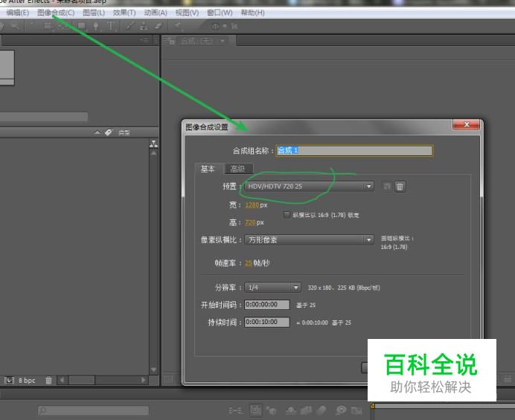This screenshot has width=515, height=420.
Task: Toggle graph editor icon in timeline
Action: tap(356, 410)
